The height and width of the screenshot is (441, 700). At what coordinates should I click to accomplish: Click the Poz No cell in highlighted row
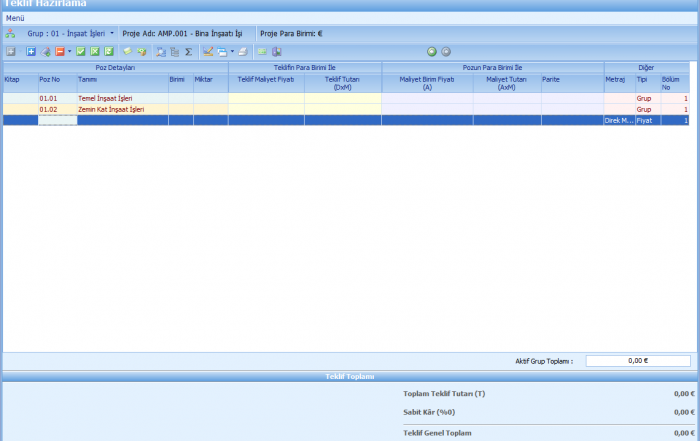(x=57, y=120)
